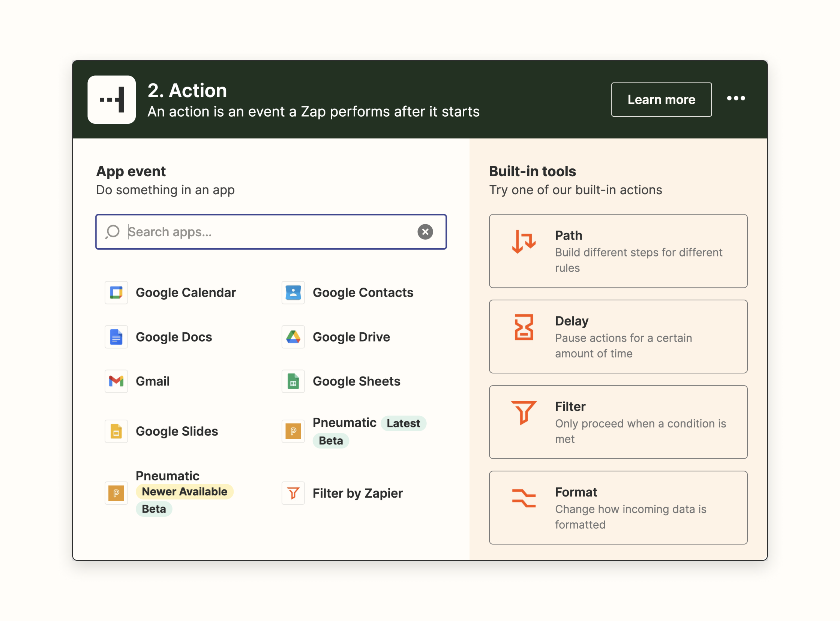
Task: Open the Filter built-in tool title
Action: 570,406
